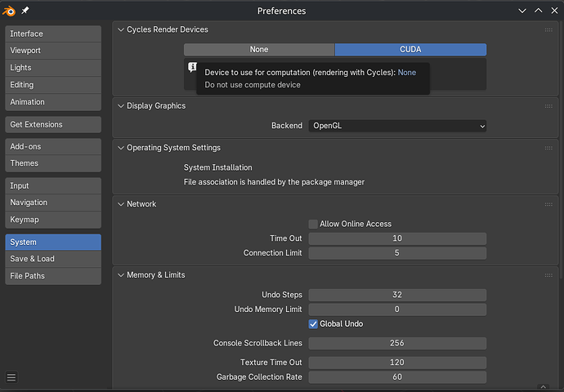Click the Cycles Render Devices panel grip handle
The image size is (564, 392).
pyautogui.click(x=548, y=30)
